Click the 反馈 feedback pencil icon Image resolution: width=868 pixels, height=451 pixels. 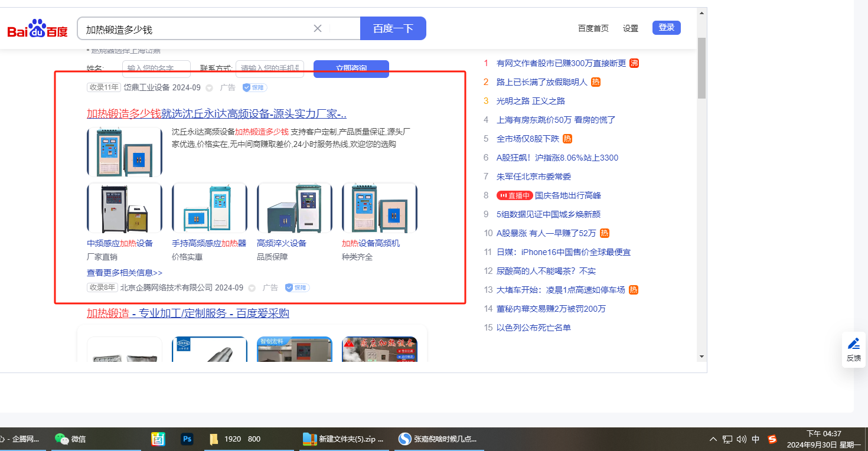pos(854,344)
